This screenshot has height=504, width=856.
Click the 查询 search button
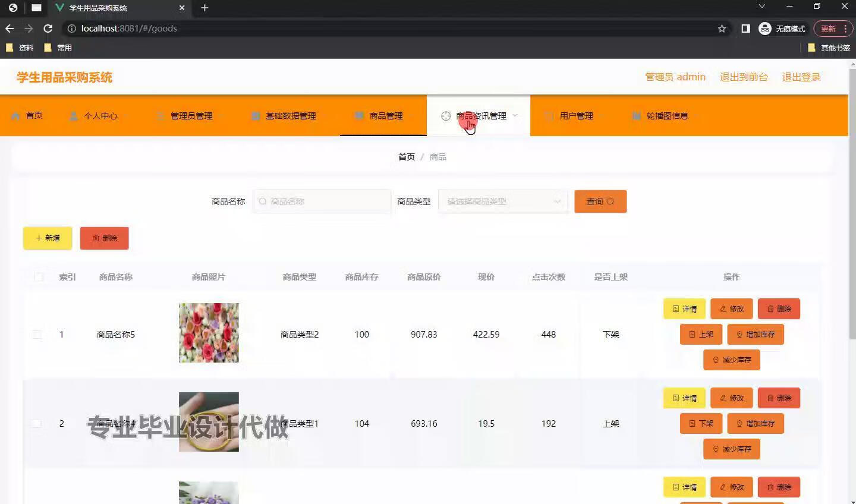coord(600,201)
